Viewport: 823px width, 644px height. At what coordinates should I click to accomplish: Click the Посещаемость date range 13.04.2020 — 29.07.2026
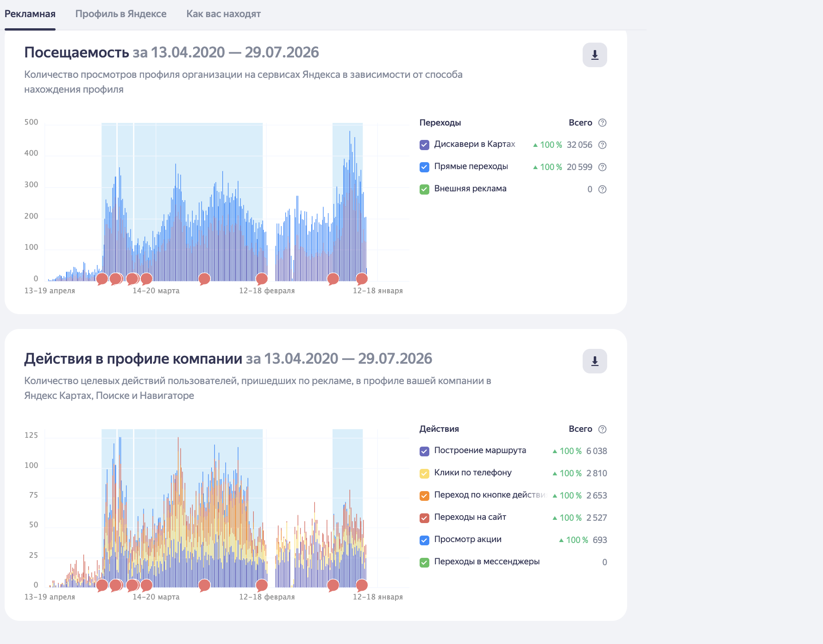click(x=235, y=52)
